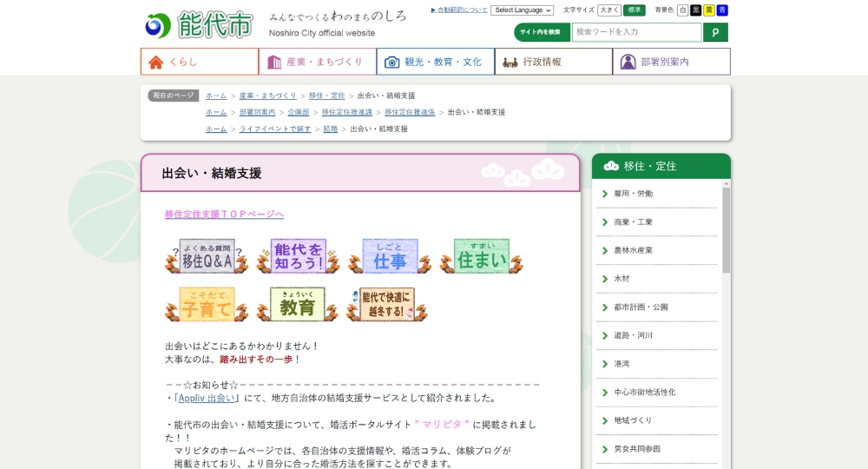Open the 能代を知ろう banner
Screen dimensions: 868x469
(x=298, y=256)
